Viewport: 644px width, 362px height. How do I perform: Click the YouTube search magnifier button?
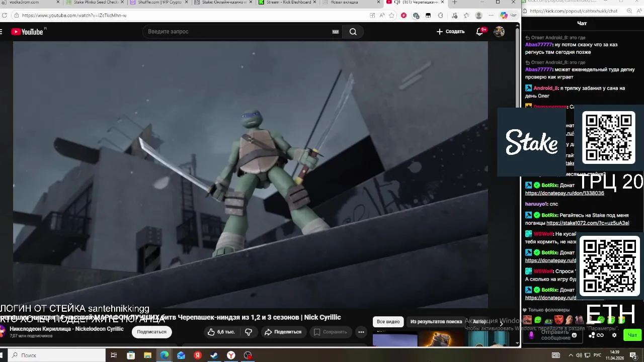tap(353, 32)
